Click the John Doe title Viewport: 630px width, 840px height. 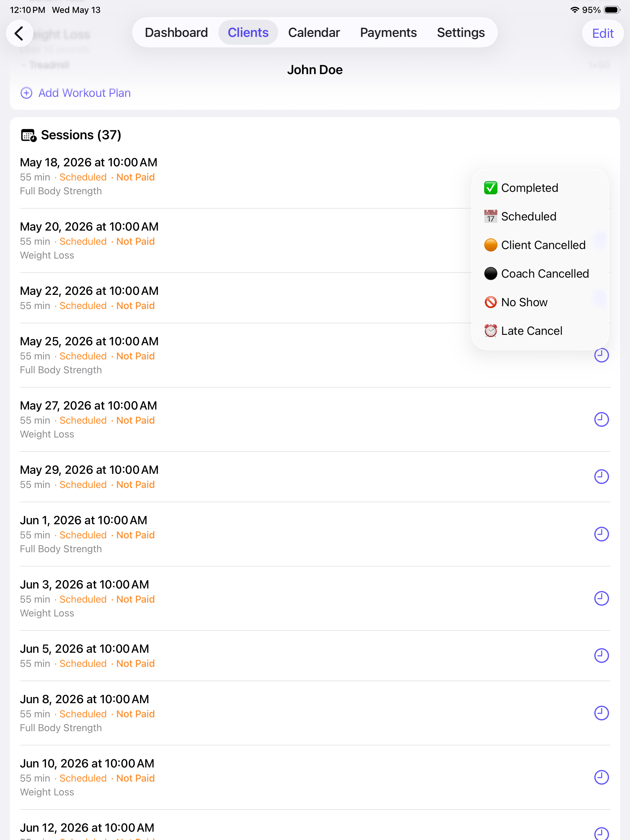click(x=315, y=70)
